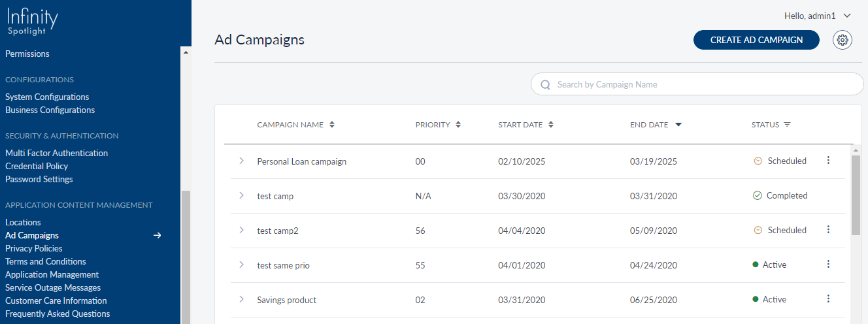Sort by Priority column arrows
This screenshot has width=868, height=324.
(458, 125)
